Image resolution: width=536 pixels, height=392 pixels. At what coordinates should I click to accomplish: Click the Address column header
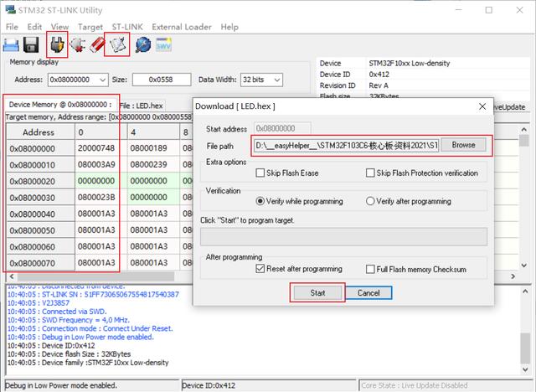[40, 132]
